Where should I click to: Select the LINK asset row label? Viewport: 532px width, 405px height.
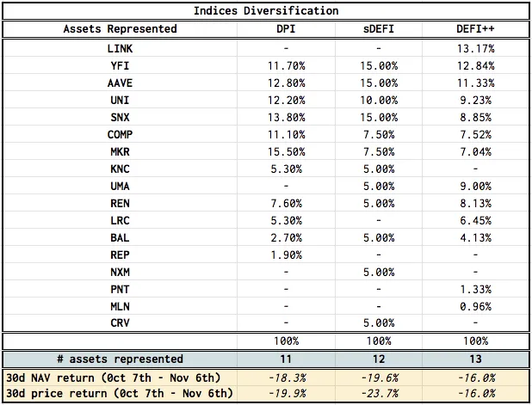120,49
